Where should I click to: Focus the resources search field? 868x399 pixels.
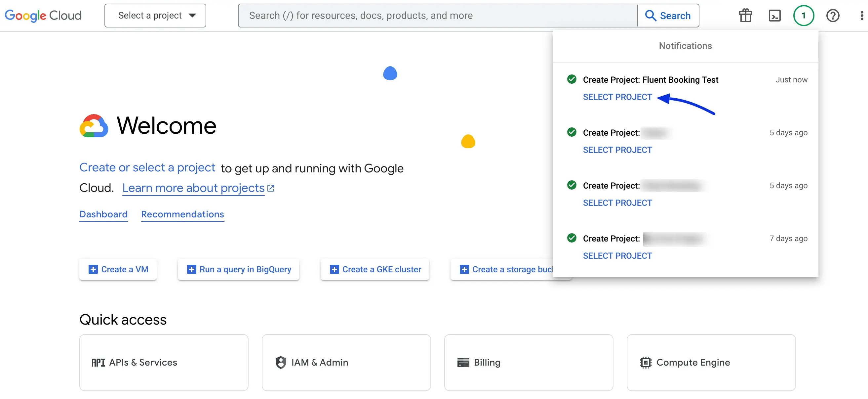click(438, 16)
